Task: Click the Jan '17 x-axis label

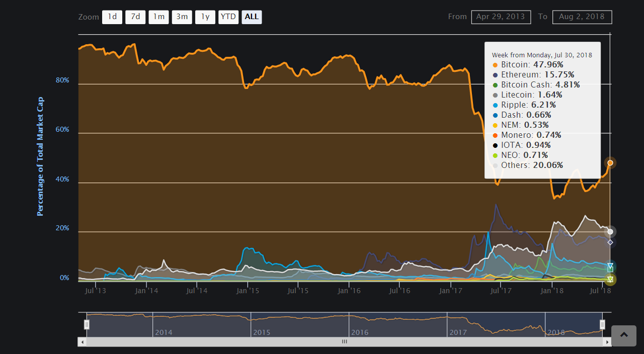Action: click(451, 291)
